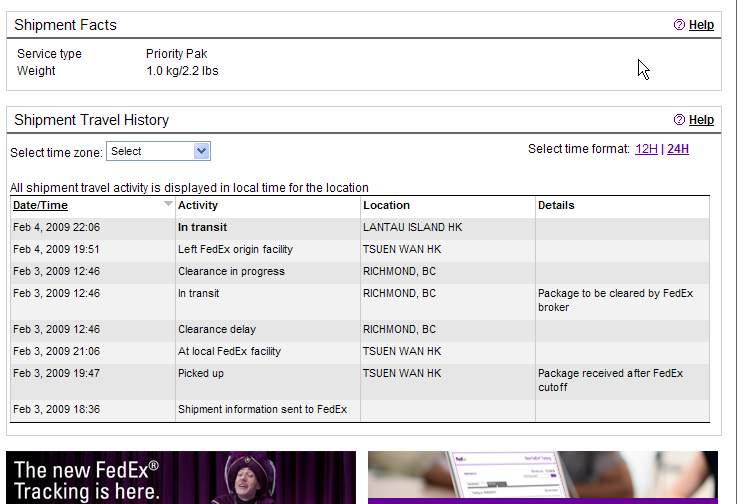
Task: Click 'Picked up' activity cell
Action: (201, 373)
